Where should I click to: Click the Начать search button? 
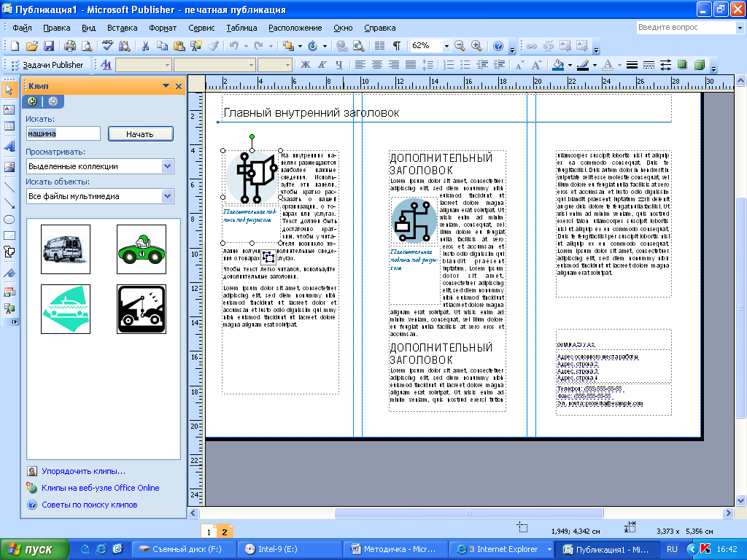140,134
